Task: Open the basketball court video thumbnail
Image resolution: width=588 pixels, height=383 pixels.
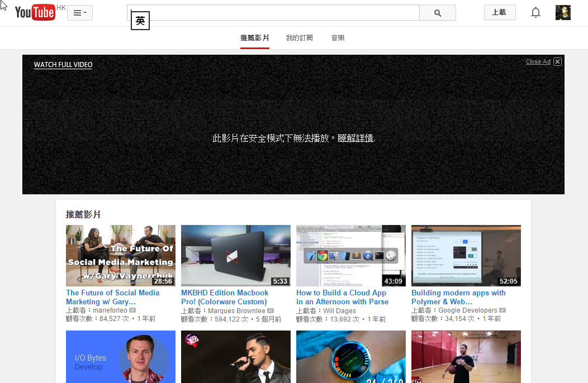Action: pyautogui.click(x=466, y=357)
